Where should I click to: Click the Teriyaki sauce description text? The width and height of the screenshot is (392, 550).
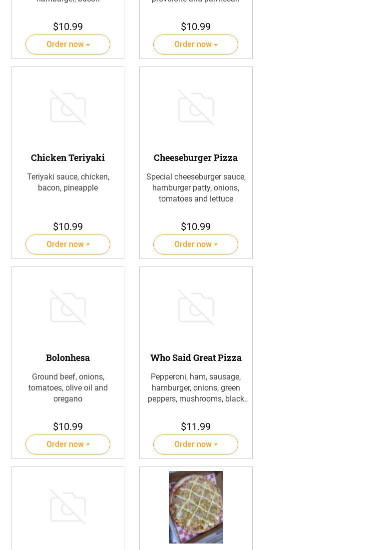point(68,182)
